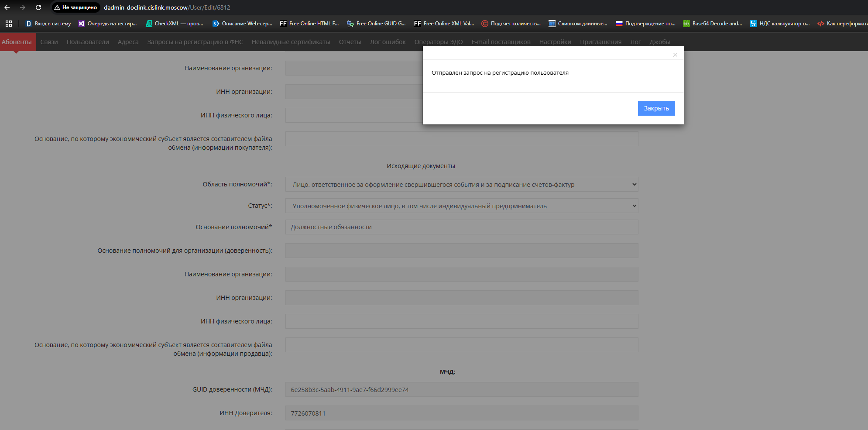Screen dimensions: 868x430
Task: Click the 'Закрыть' button in the dialog
Action: 656,108
